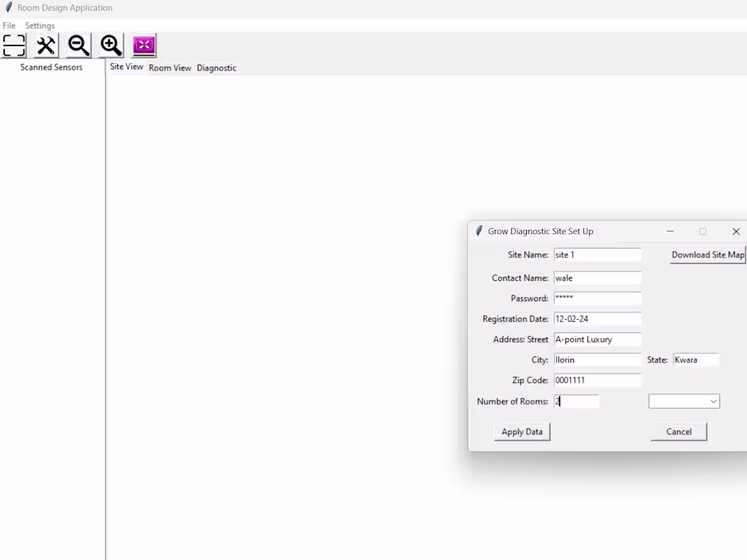Viewport: 747px width, 560px height.
Task: Click the Room Design Application title icon
Action: click(x=9, y=7)
